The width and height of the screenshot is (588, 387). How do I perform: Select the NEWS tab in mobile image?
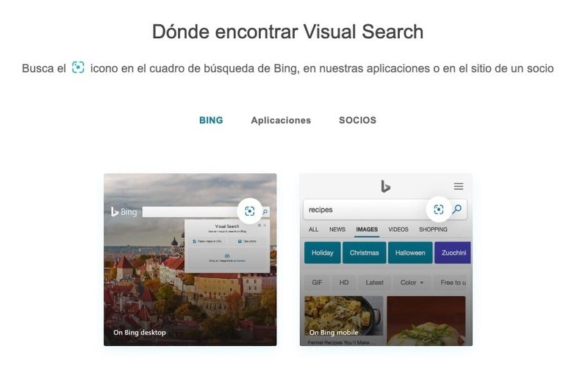[337, 229]
